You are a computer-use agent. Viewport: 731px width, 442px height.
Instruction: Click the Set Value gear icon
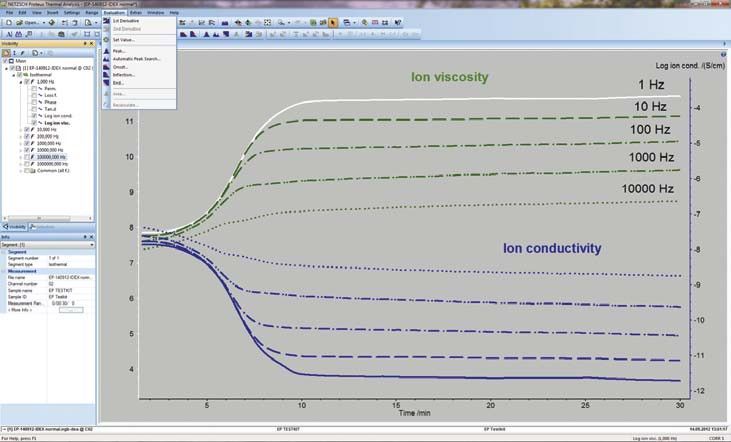106,39
